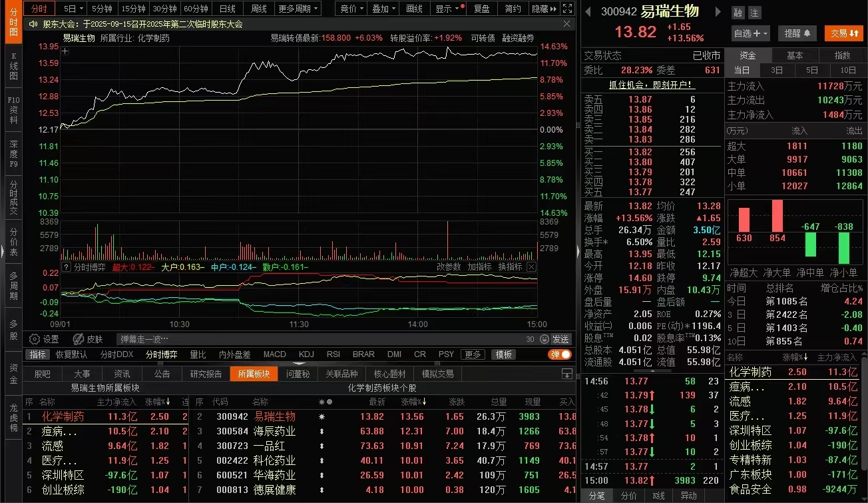Open the 研究报告 tab
Image resolution: width=868 pixels, height=503 pixels.
pyautogui.click(x=206, y=374)
